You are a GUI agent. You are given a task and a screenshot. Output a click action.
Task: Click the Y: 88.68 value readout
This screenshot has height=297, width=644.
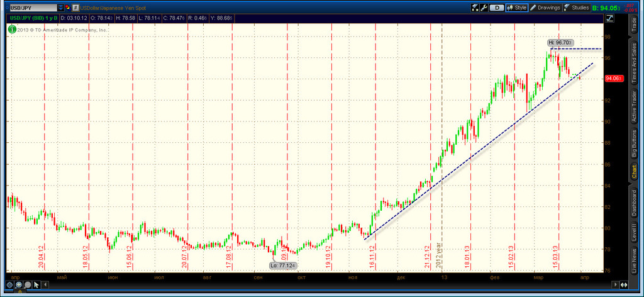(x=222, y=18)
